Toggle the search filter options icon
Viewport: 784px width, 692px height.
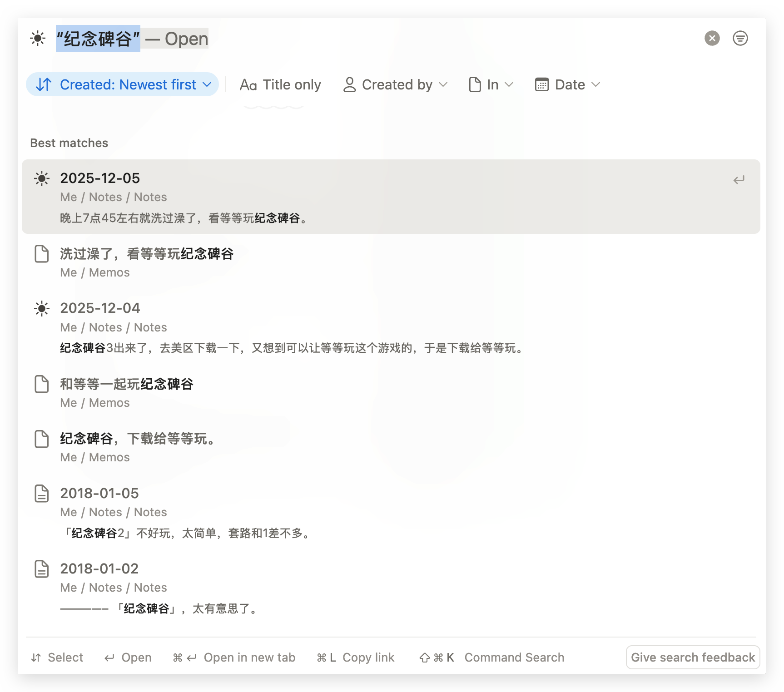(x=740, y=38)
